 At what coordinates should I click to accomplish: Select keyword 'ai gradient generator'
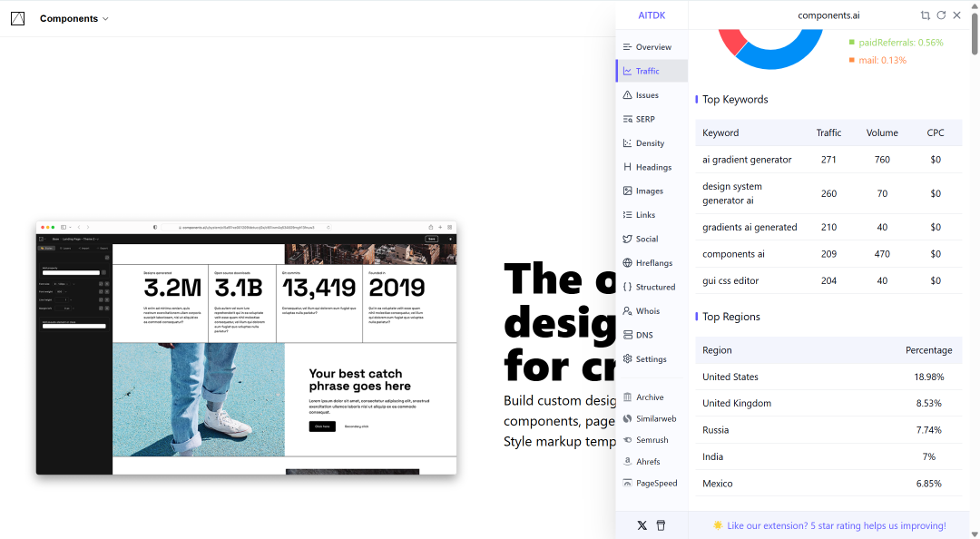(747, 160)
